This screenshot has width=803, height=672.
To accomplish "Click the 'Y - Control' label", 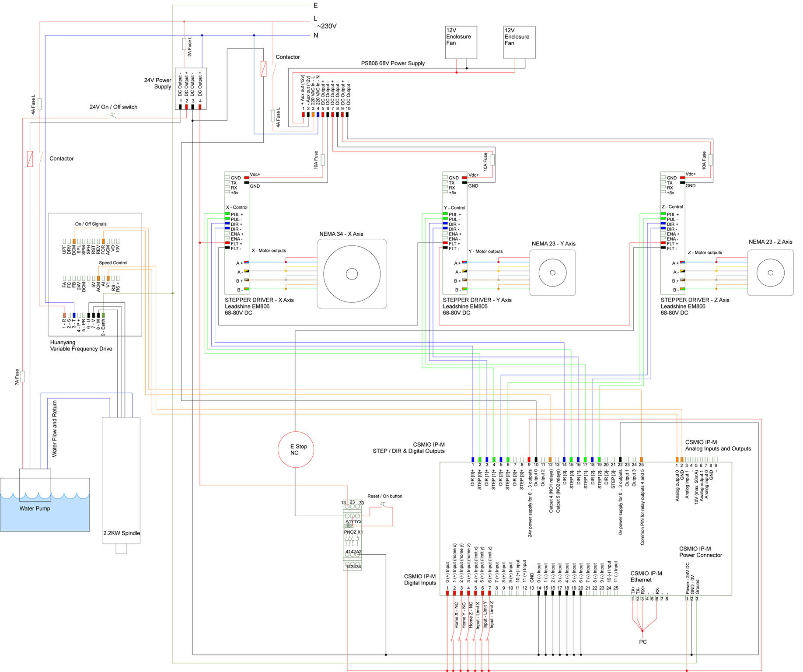I will coord(454,208).
